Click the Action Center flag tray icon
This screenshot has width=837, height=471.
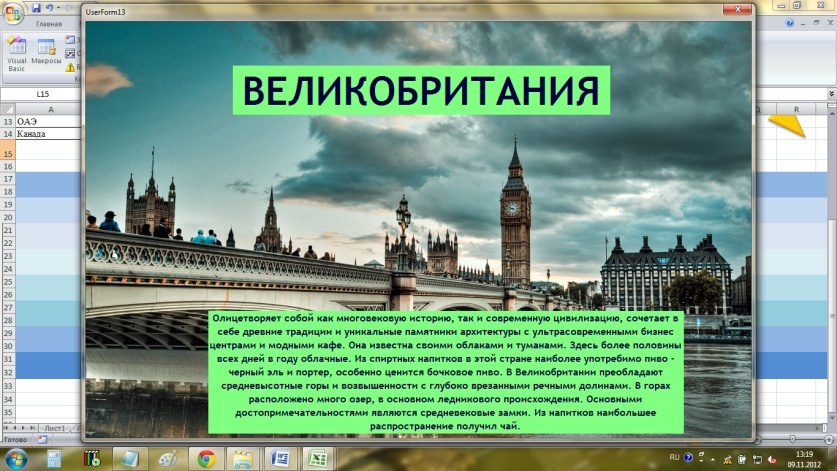point(757,459)
